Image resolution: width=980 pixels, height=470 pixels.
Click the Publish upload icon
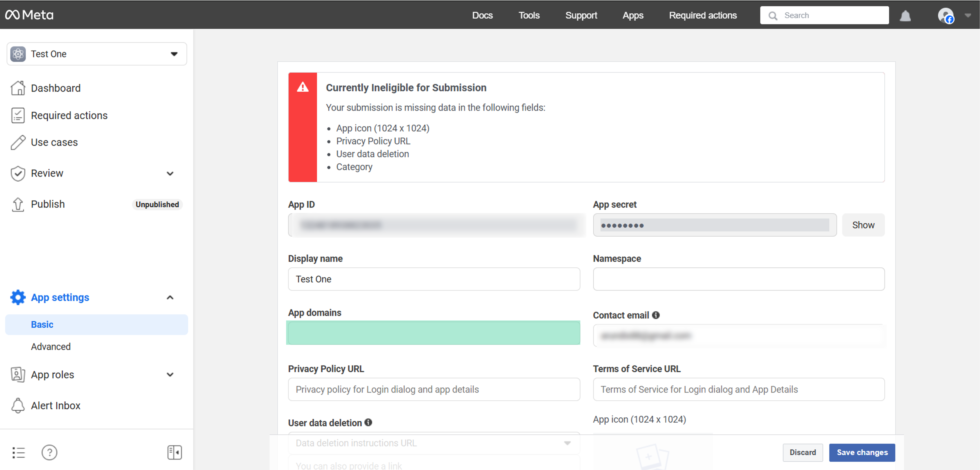tap(18, 204)
